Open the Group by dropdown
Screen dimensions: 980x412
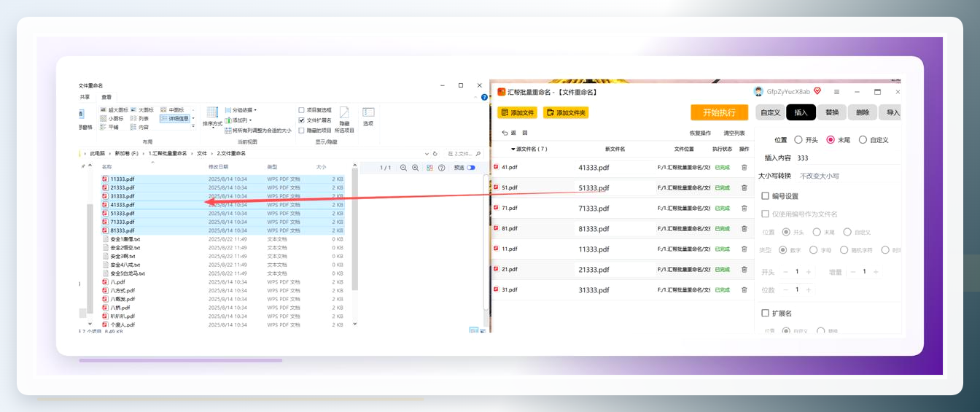(x=241, y=110)
